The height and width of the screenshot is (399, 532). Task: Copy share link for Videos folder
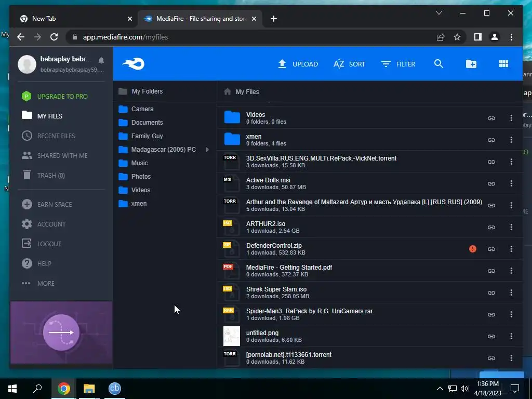point(491,118)
